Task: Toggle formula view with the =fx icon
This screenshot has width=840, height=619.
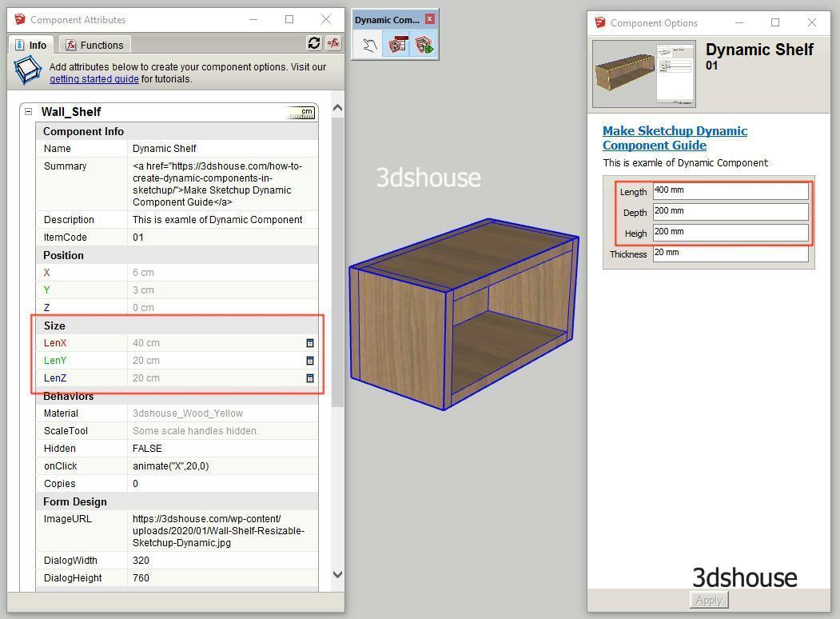Action: [332, 43]
